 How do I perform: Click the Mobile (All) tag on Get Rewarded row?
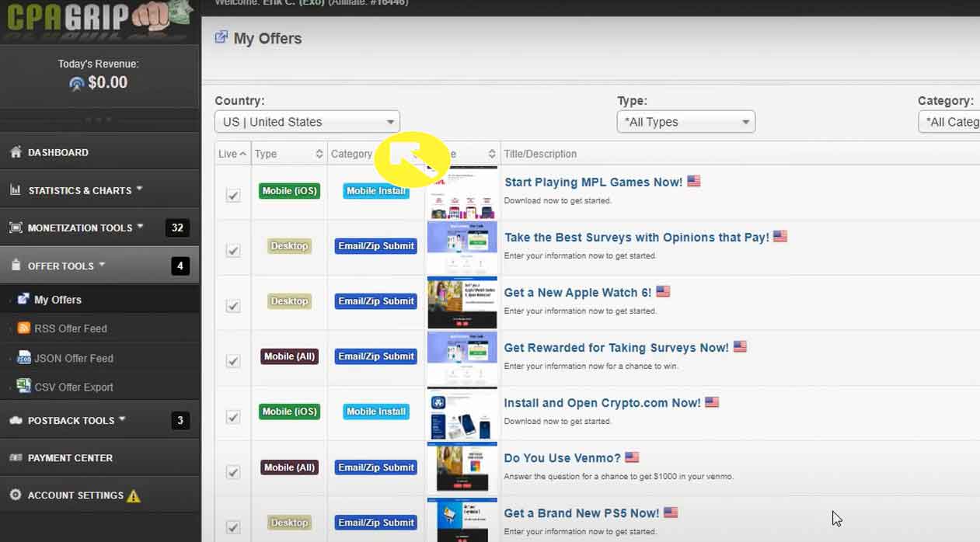tap(289, 356)
